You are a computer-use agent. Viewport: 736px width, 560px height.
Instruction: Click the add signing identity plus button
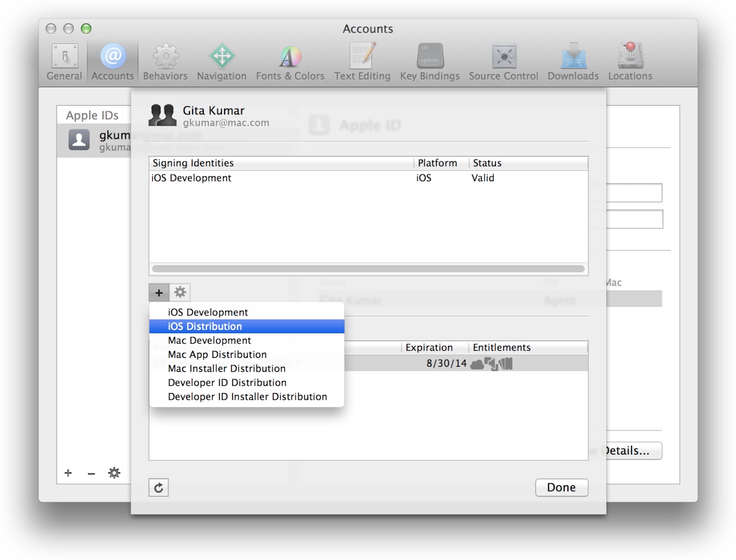[159, 293]
